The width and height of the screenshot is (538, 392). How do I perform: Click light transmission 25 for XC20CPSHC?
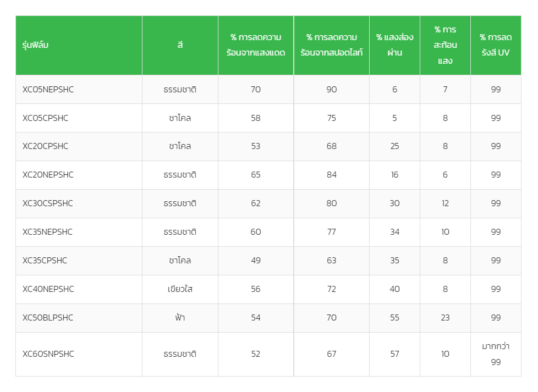394,146
